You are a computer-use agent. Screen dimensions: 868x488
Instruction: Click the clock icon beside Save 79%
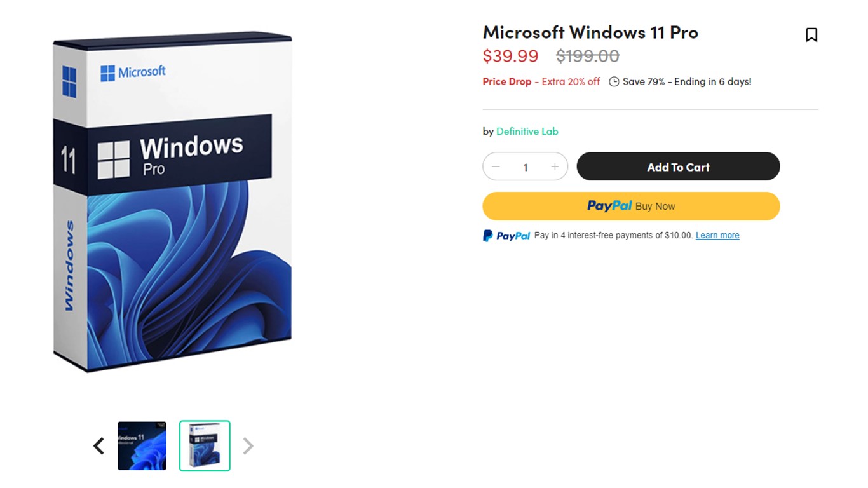[614, 81]
